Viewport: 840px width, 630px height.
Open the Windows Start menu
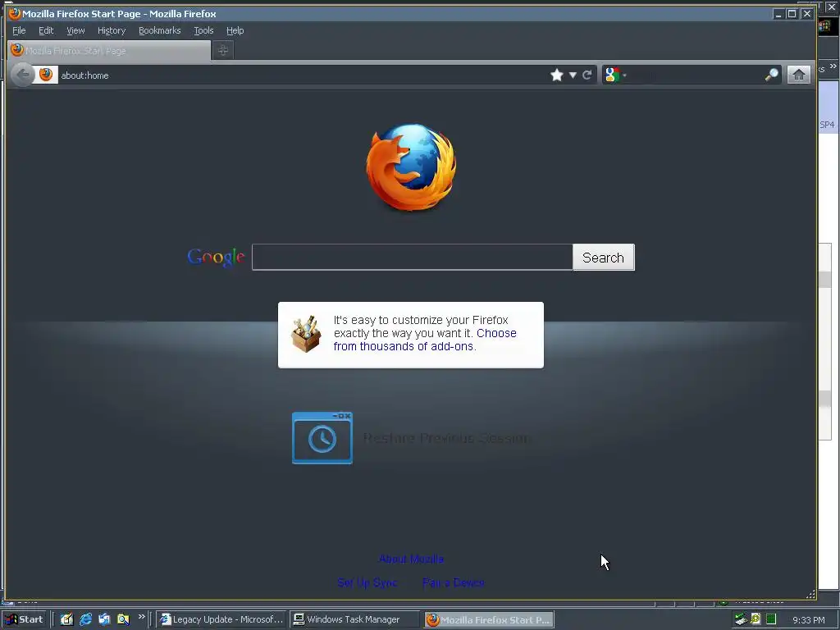25,619
